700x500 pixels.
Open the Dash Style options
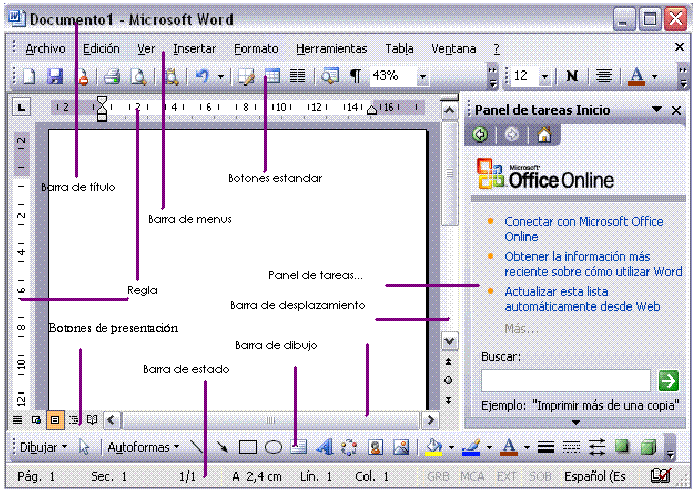pyautogui.click(x=571, y=447)
